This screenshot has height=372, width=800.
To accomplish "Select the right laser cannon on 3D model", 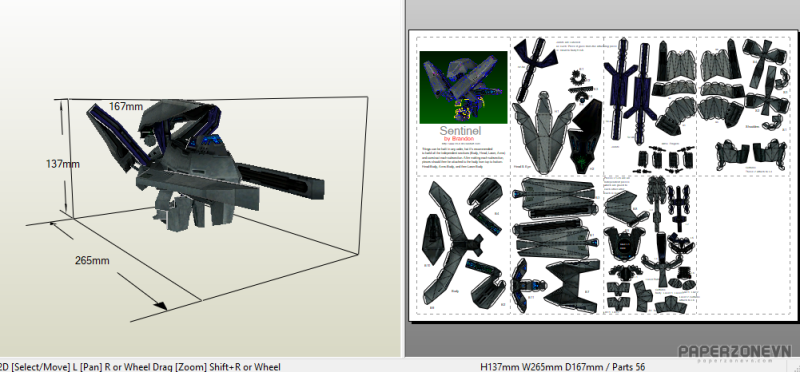I will point(281,182).
